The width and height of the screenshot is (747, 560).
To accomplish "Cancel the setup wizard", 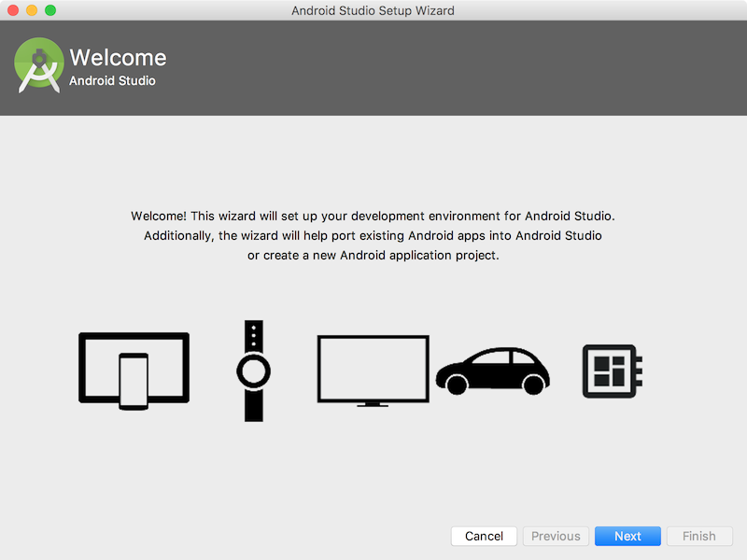I will 484,536.
